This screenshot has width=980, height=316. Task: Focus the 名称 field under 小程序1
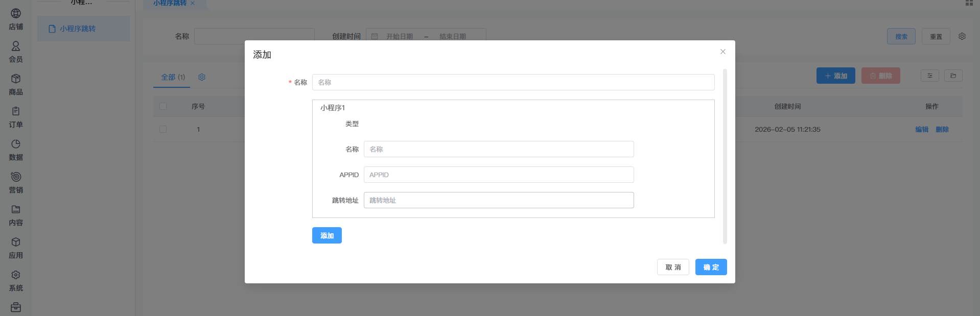pos(499,149)
